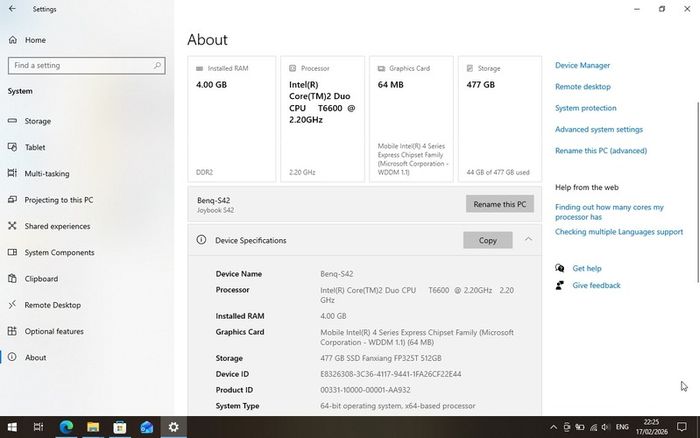
Task: Click the Storage card icon
Action: (470, 68)
